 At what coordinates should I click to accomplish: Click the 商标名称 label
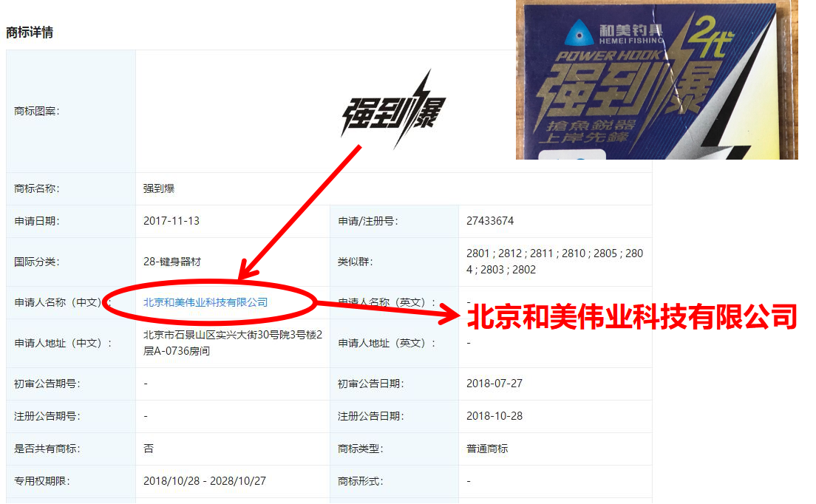(36, 188)
